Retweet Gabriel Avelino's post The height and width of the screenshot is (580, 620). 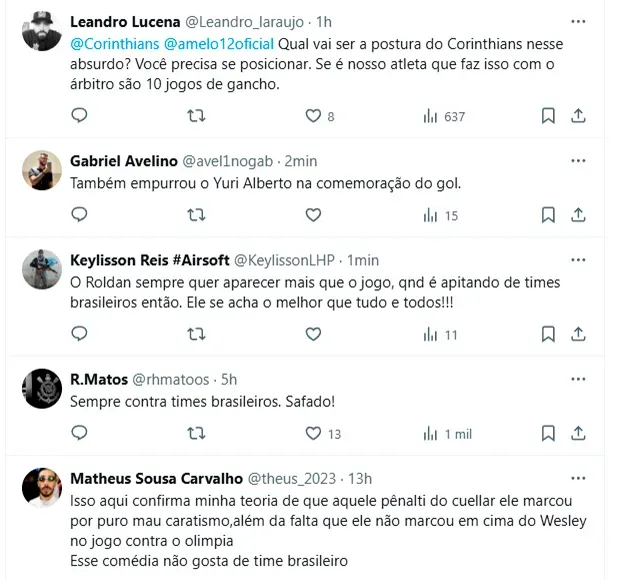point(197,215)
